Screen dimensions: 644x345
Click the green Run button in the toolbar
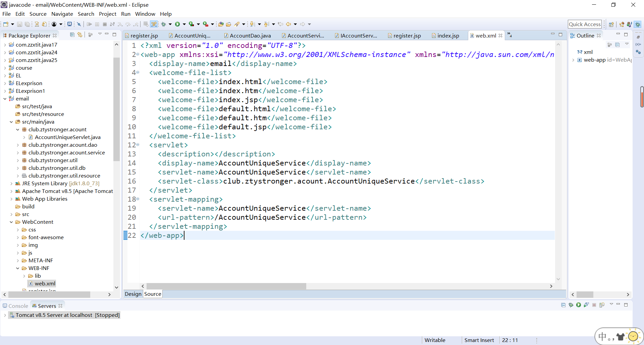[x=177, y=24]
